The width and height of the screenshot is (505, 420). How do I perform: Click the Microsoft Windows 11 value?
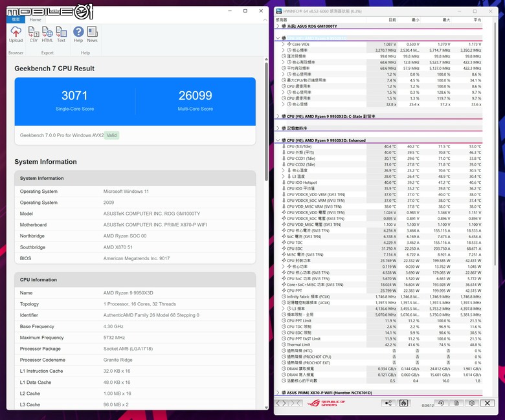[x=126, y=191]
